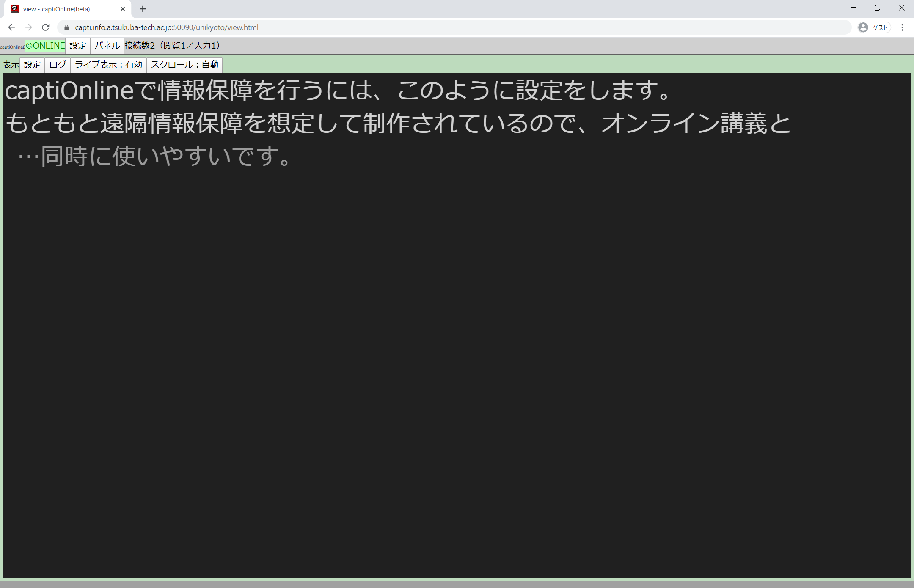Reload the captiOnline page
The image size is (914, 588).
[46, 27]
